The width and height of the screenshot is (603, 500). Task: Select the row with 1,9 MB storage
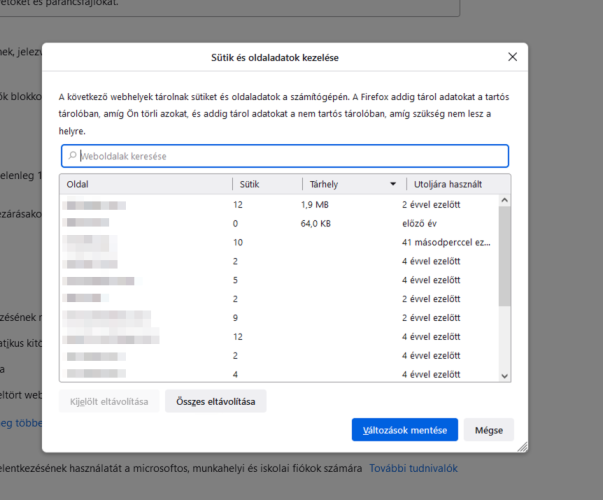pos(280,205)
